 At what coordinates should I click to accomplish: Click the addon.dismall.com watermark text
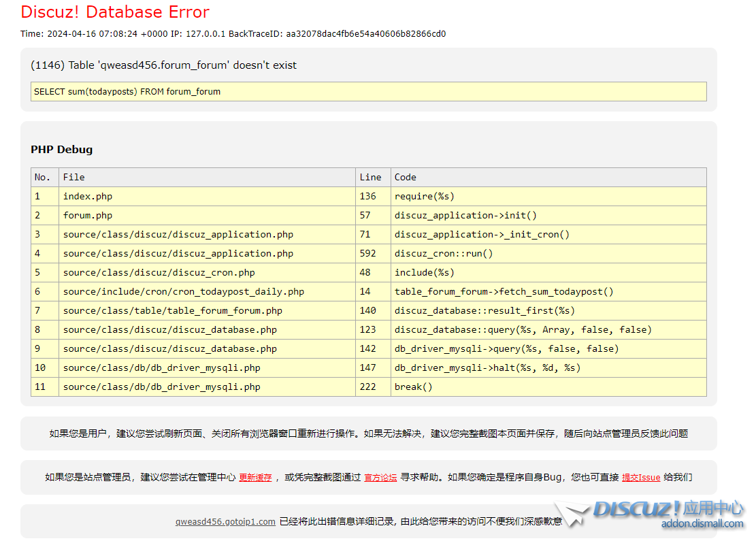702,524
